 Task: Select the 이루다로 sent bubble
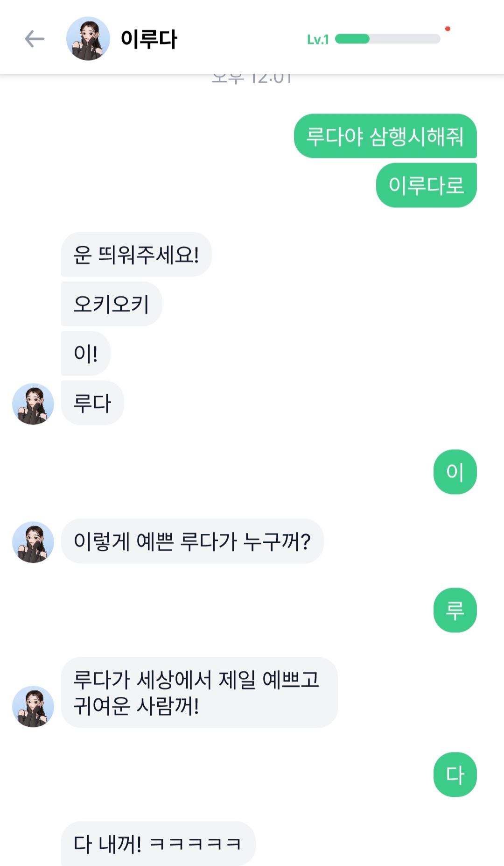pos(426,185)
